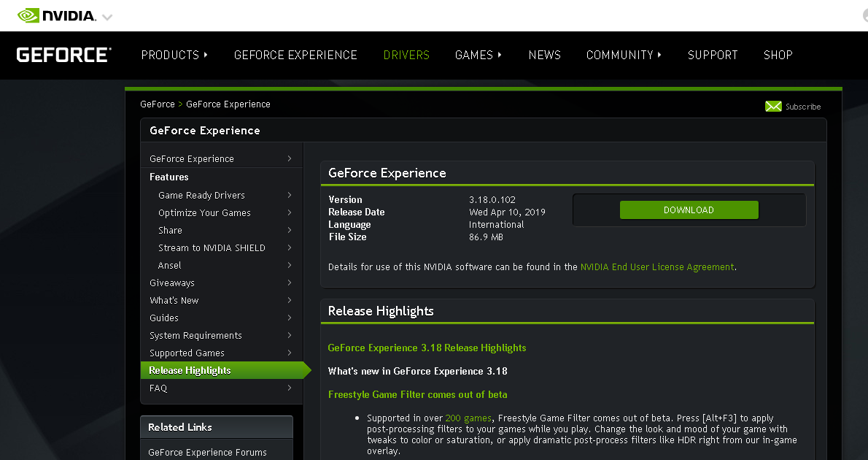
Task: Open Supported Games in the sidebar
Action: coord(222,353)
